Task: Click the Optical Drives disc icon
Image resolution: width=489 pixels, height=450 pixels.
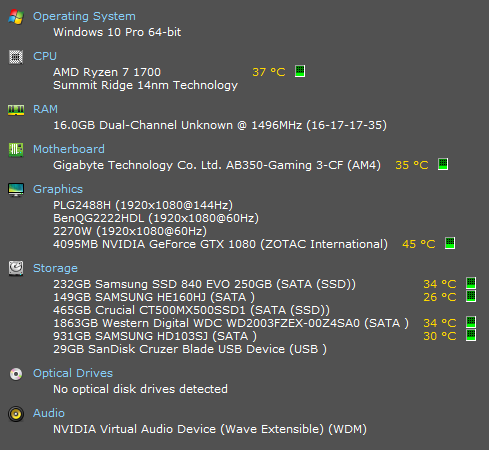Action: (x=16, y=374)
